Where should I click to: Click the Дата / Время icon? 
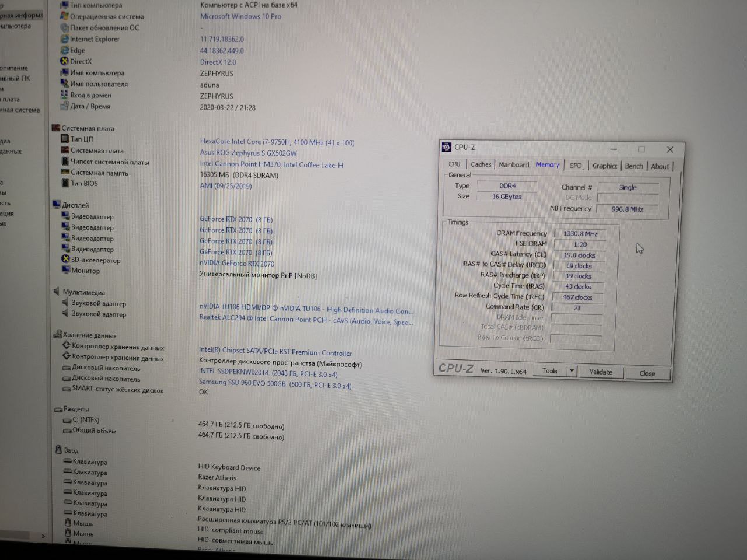click(65, 106)
